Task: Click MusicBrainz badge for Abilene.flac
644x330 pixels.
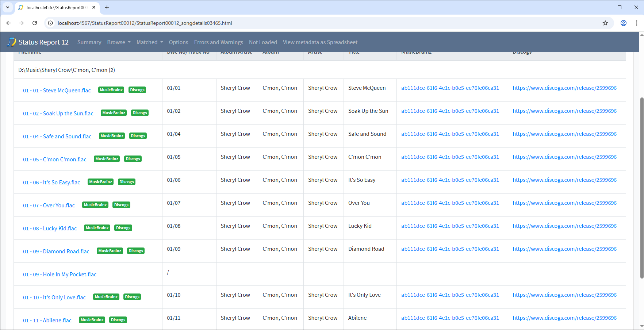Action: coord(92,320)
